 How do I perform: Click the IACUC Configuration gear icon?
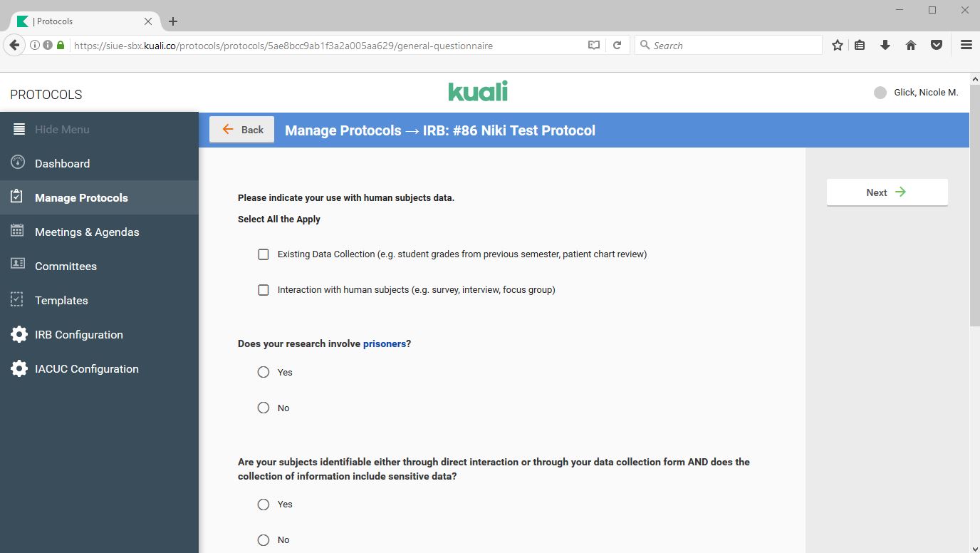click(x=19, y=368)
